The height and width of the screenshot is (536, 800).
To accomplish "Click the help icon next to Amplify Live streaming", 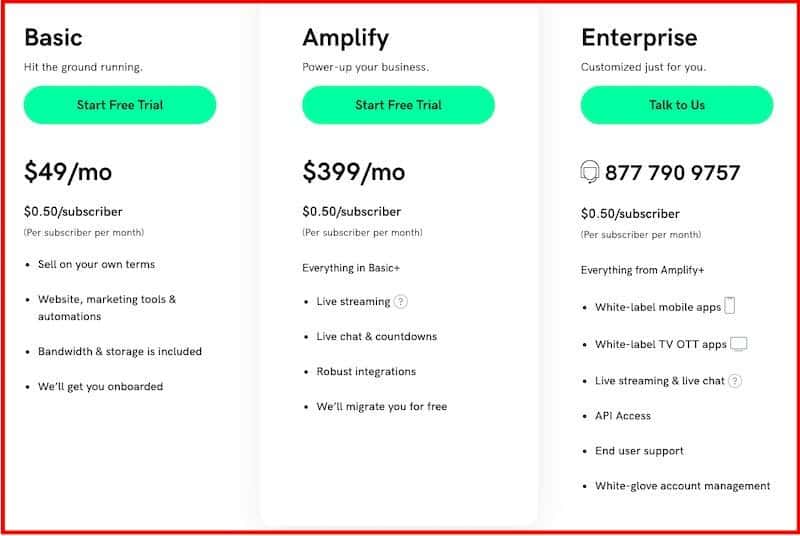I will [x=401, y=301].
